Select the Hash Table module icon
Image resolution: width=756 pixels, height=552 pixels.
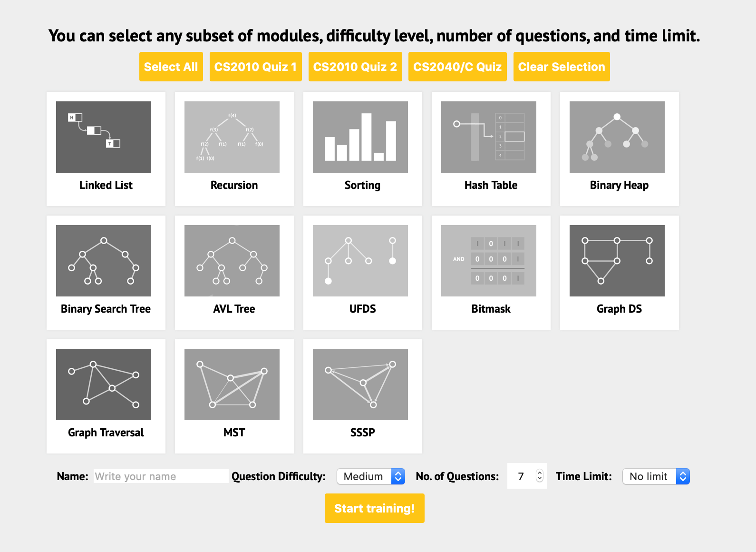(489, 137)
